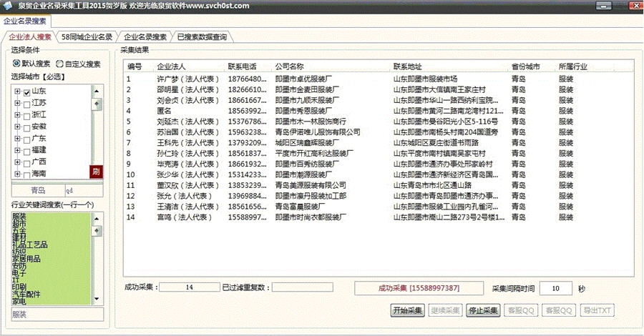Click the qd city code field
The width and height of the screenshot is (644, 336).
84,190
